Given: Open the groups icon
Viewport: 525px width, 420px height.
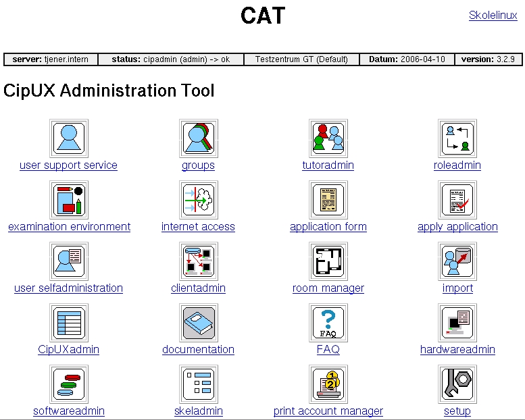Looking at the screenshot, I should click(x=198, y=138).
